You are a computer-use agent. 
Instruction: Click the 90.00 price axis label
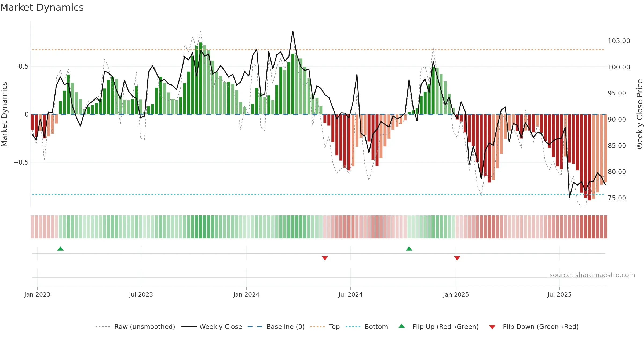pos(617,119)
